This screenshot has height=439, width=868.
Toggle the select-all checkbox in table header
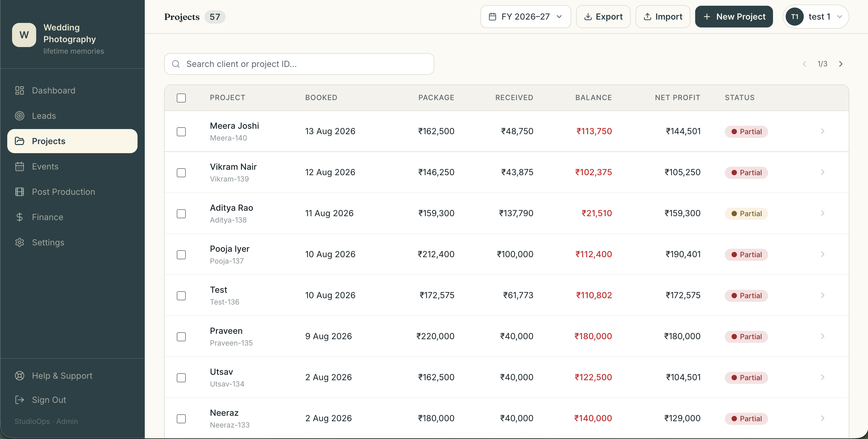click(181, 98)
